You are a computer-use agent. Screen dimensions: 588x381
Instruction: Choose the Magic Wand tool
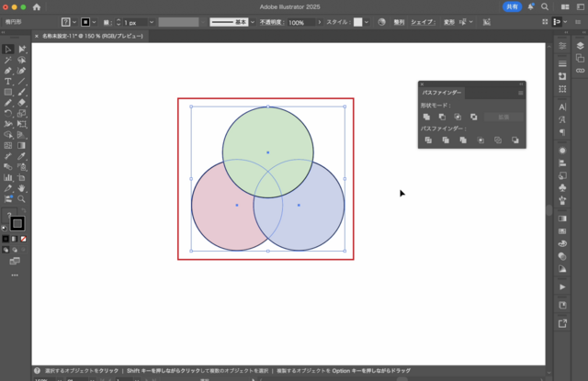tap(8, 60)
